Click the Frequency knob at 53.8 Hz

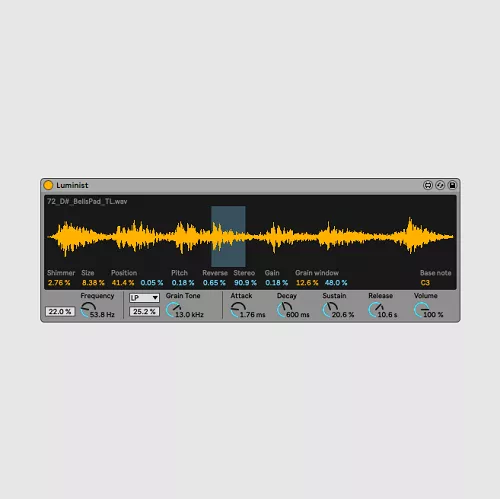tap(88, 310)
